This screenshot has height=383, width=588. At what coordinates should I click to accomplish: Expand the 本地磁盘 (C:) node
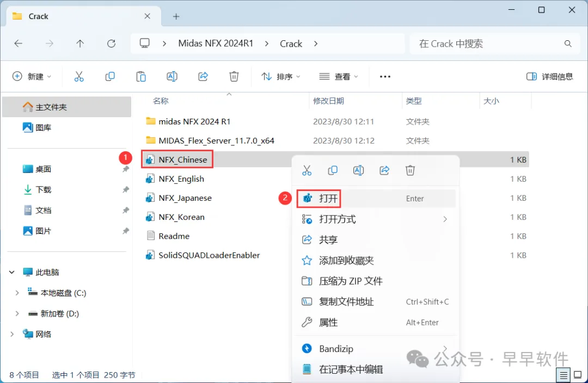[17, 293]
